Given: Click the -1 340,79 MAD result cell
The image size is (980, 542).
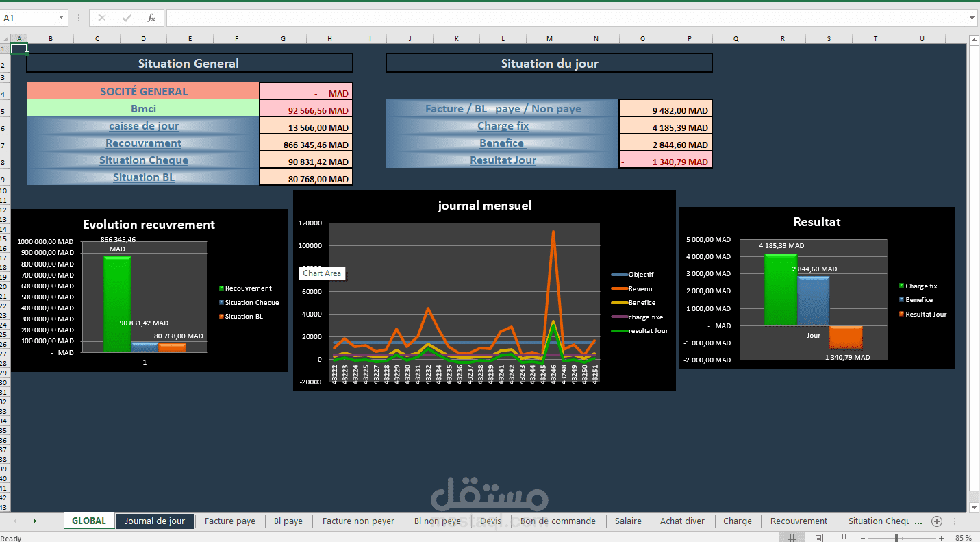Looking at the screenshot, I should pos(666,161).
